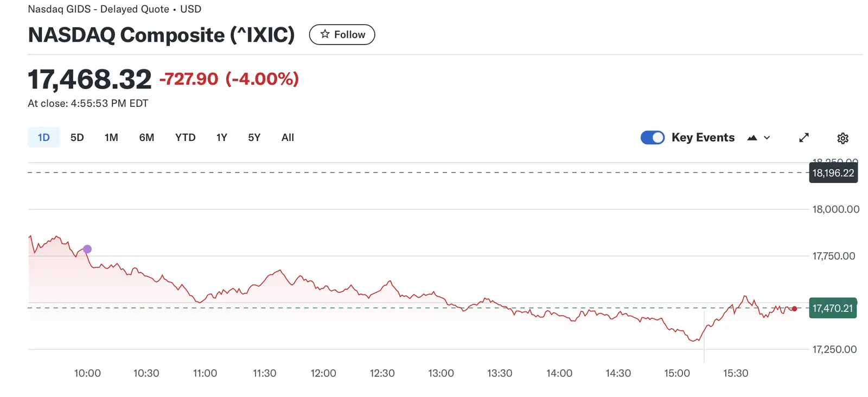
Task: Click the purple key event marker
Action: coord(87,249)
